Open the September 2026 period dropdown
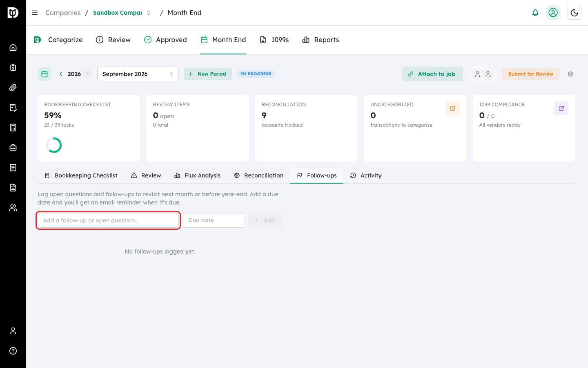Image resolution: width=588 pixels, height=368 pixels. coord(138,74)
